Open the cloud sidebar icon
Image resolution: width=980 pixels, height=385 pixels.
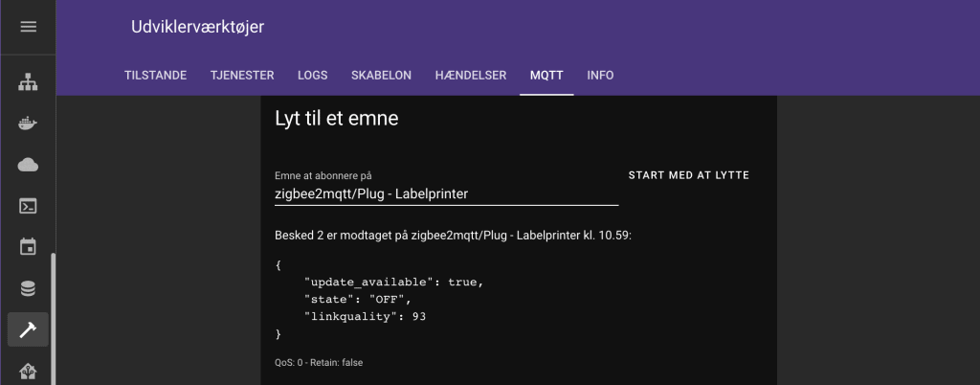[x=28, y=165]
